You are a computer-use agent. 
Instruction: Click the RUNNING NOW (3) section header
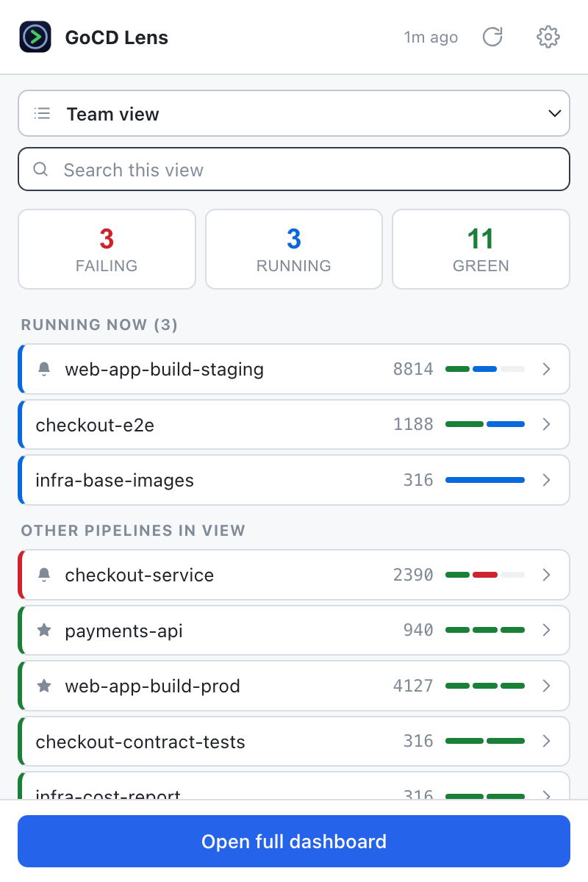tap(99, 324)
